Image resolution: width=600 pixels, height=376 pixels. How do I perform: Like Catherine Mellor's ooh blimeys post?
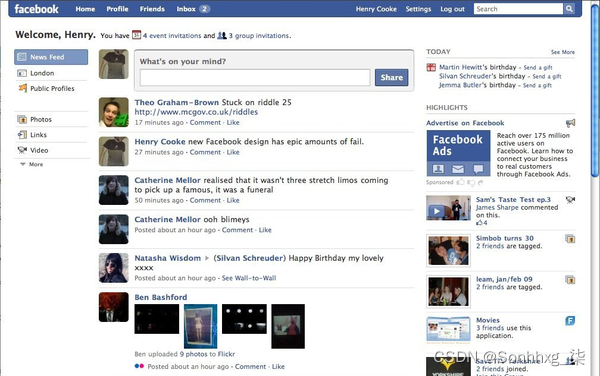click(x=265, y=230)
